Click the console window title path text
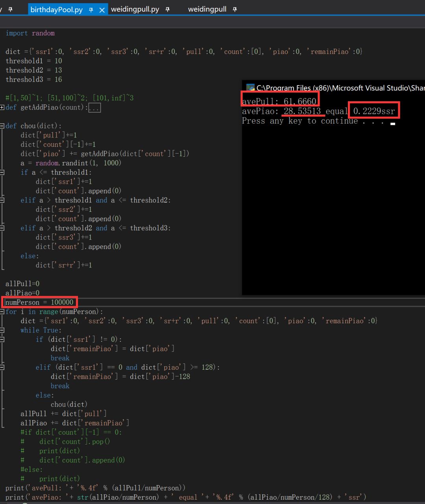Viewport: 425px width, 504px height. pyautogui.click(x=341, y=88)
